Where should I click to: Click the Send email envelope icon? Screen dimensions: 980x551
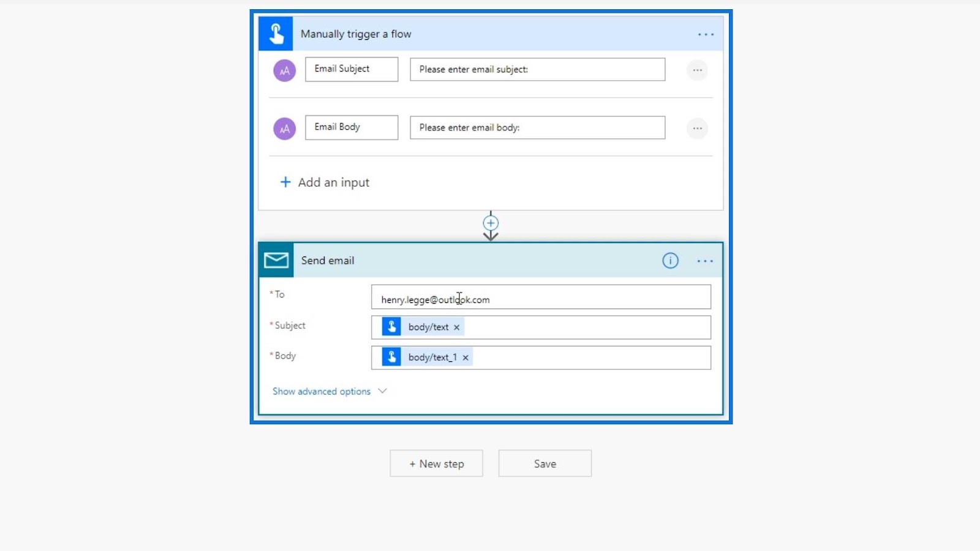pyautogui.click(x=276, y=260)
